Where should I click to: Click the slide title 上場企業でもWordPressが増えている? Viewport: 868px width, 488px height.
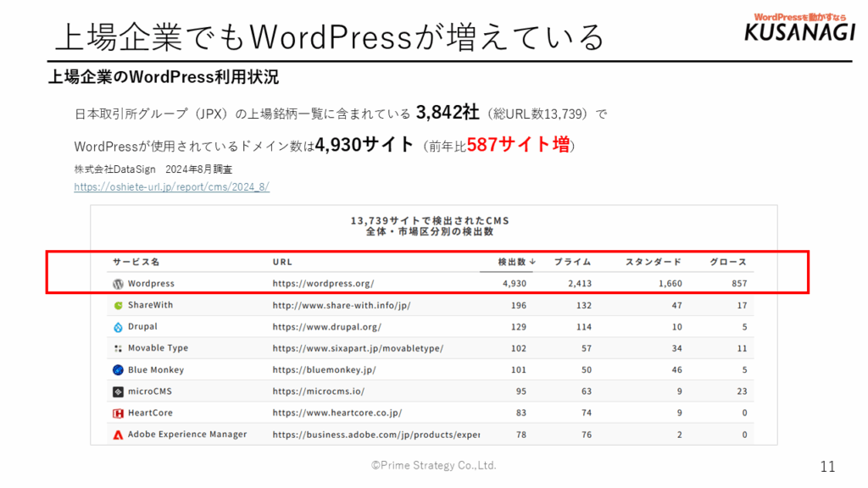point(330,37)
